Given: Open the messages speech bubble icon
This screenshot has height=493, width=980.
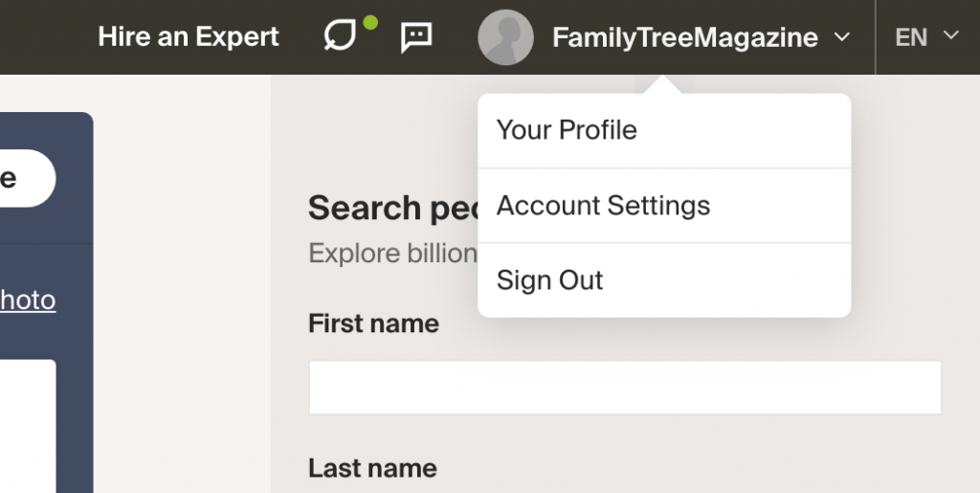Looking at the screenshot, I should point(416,37).
